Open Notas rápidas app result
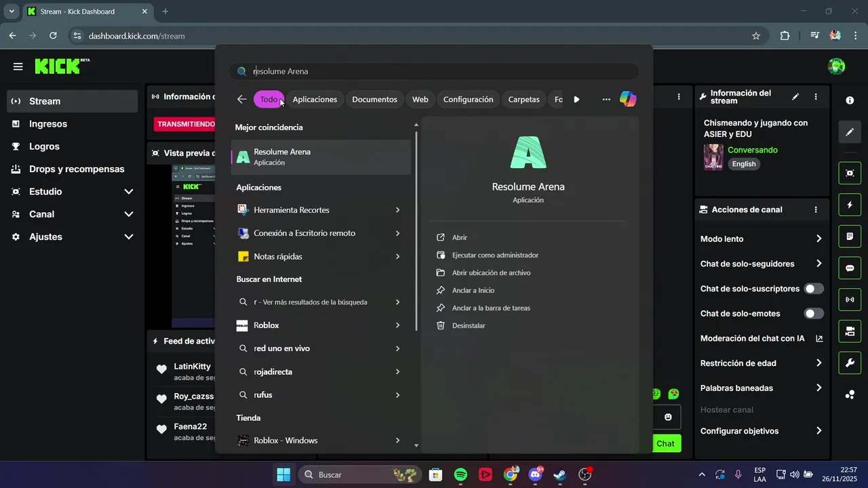The width and height of the screenshot is (868, 488). [321, 256]
